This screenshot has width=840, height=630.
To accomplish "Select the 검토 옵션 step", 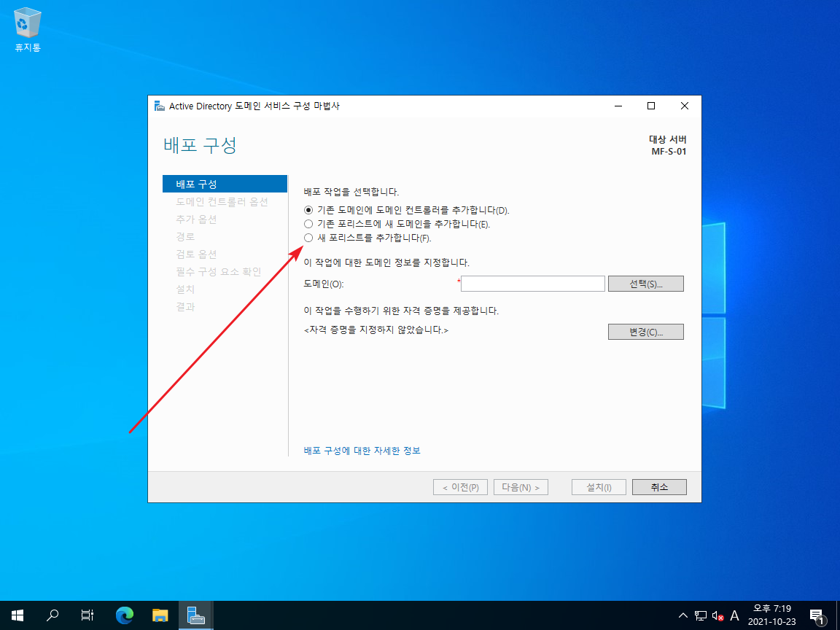I will pyautogui.click(x=196, y=254).
